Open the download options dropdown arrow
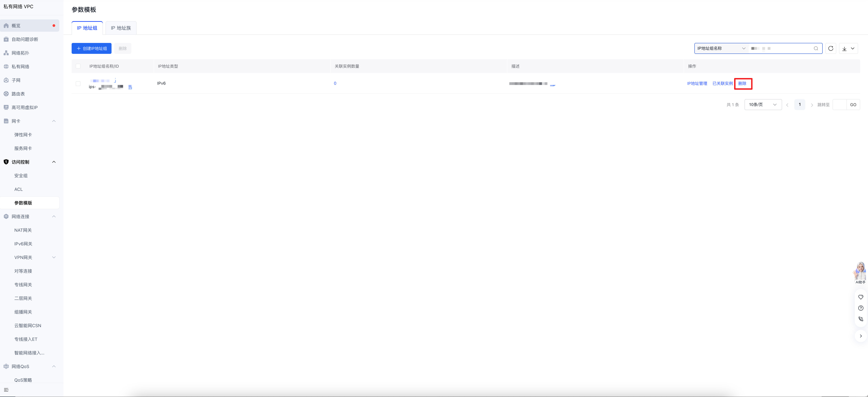The image size is (868, 397). pyautogui.click(x=852, y=49)
